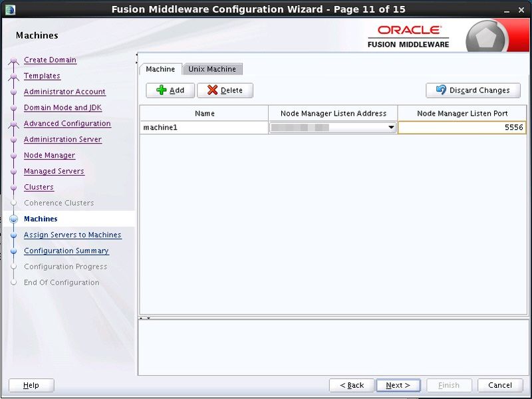This screenshot has height=399, width=532.
Task: Click the Node Manager Listen Port field
Action: click(462, 128)
